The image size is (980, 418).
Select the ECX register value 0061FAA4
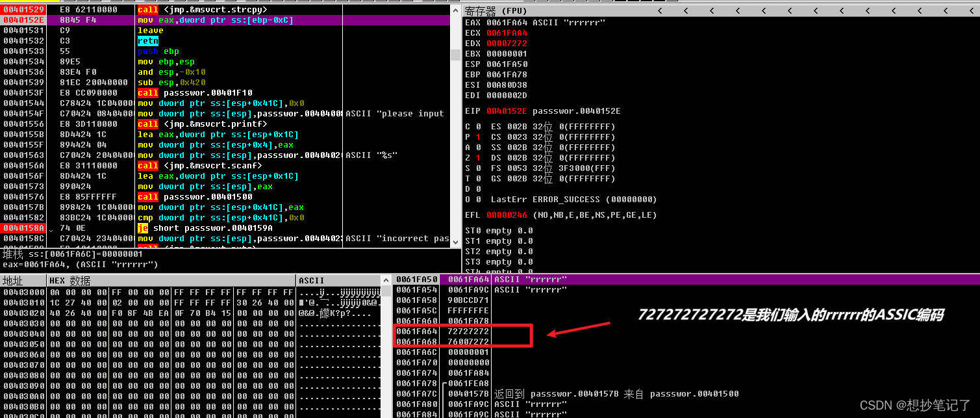pyautogui.click(x=507, y=33)
